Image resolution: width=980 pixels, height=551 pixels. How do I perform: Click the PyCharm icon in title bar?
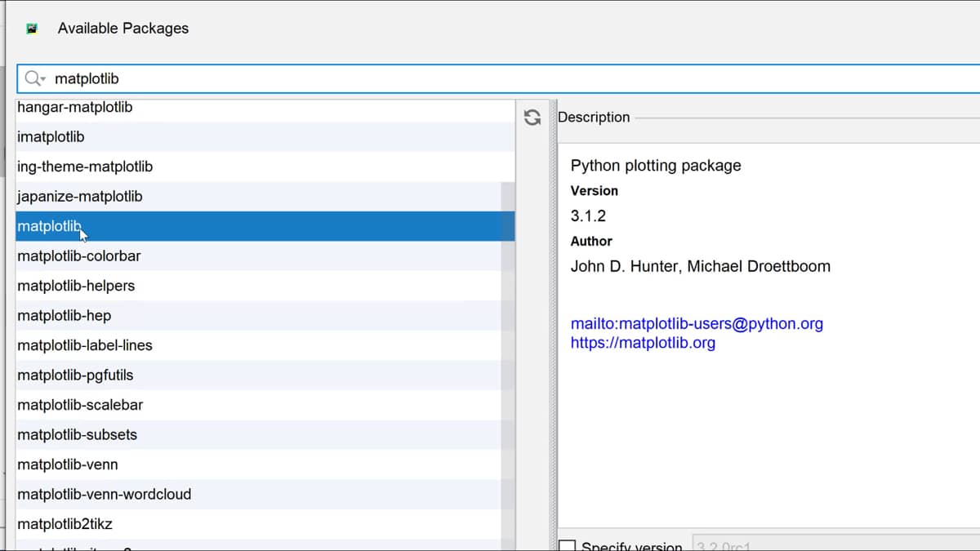32,29
